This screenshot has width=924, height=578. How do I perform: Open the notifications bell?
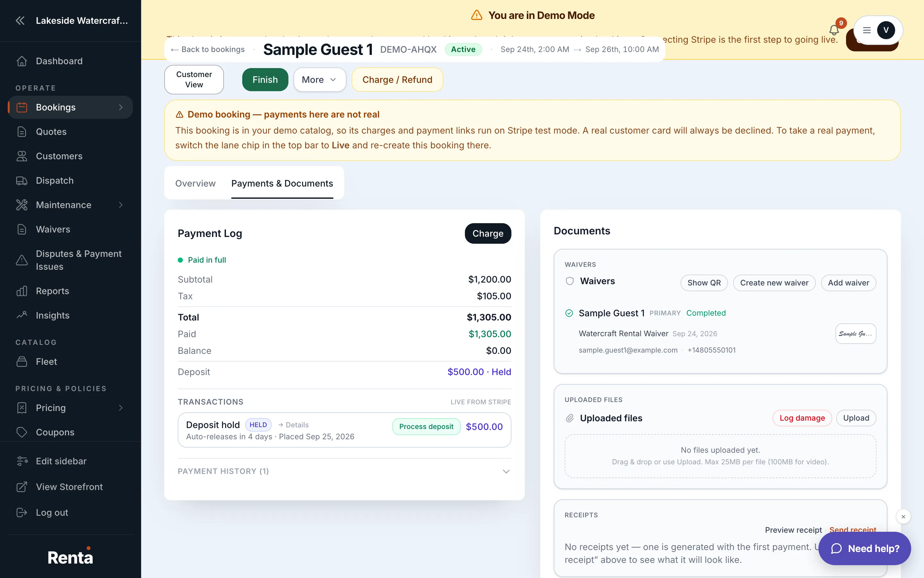pyautogui.click(x=834, y=30)
